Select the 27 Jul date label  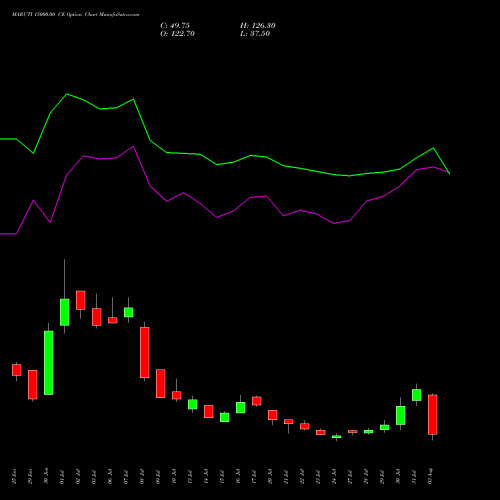350,476
